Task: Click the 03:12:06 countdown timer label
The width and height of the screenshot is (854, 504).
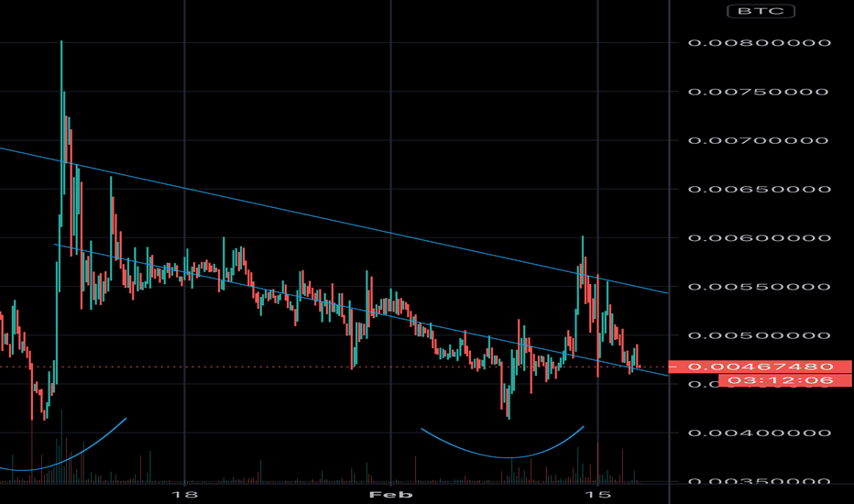Action: click(784, 380)
